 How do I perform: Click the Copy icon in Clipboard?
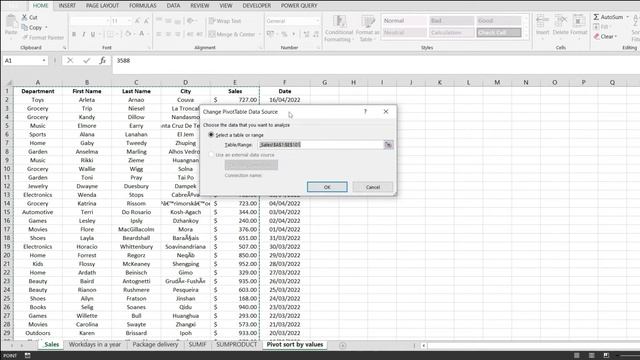pos(24,27)
